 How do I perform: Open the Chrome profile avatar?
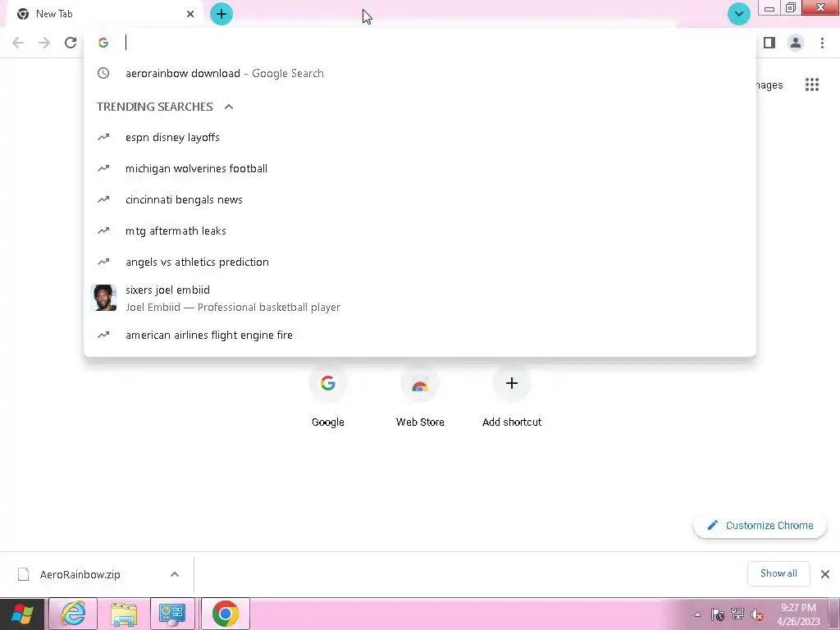pos(796,43)
